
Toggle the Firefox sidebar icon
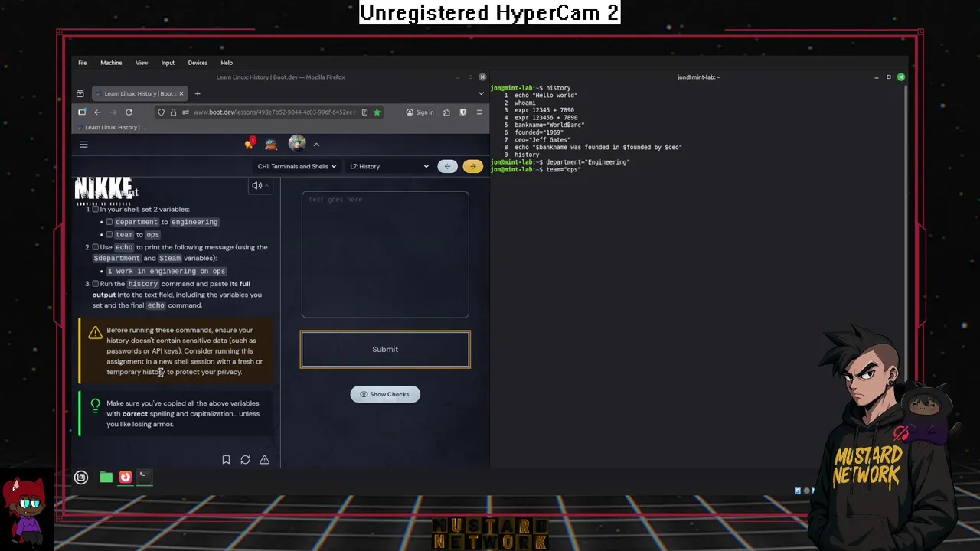coord(82,112)
